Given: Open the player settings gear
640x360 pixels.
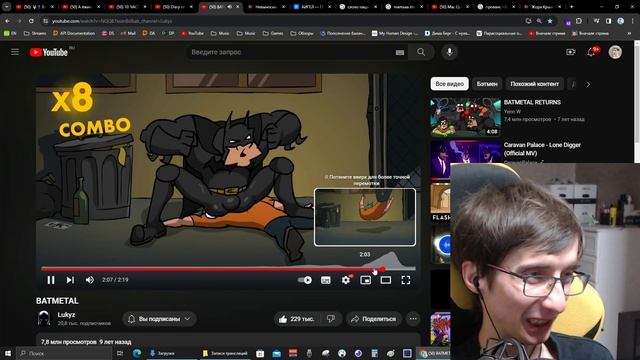Looking at the screenshot, I should coord(346,280).
